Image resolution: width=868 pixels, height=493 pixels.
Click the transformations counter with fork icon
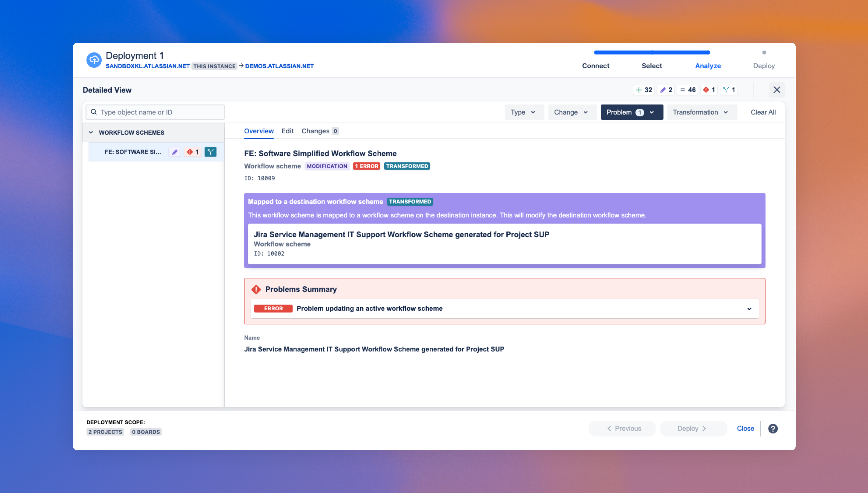coord(729,90)
